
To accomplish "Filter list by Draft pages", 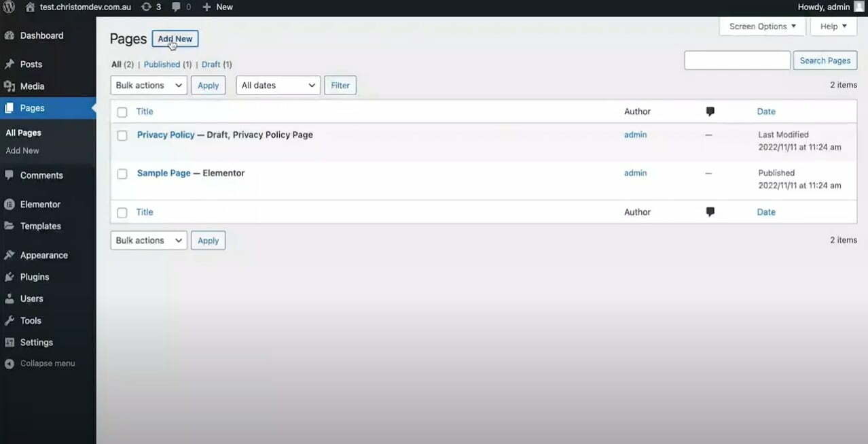I will 211,64.
